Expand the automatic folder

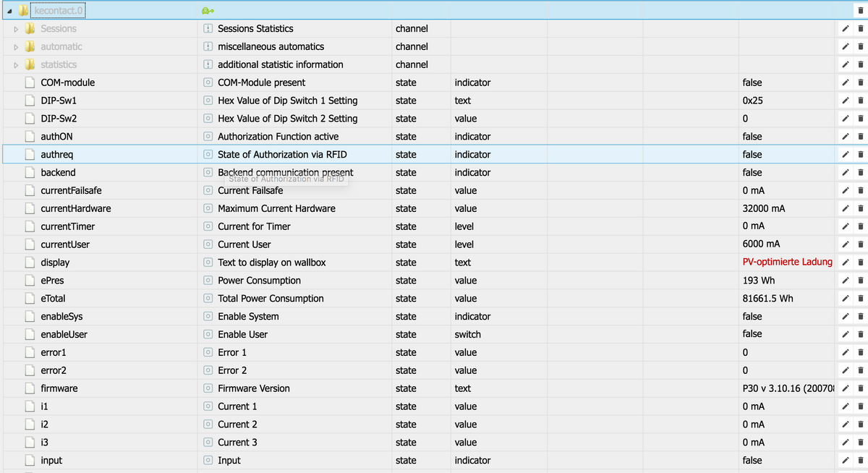click(x=17, y=47)
